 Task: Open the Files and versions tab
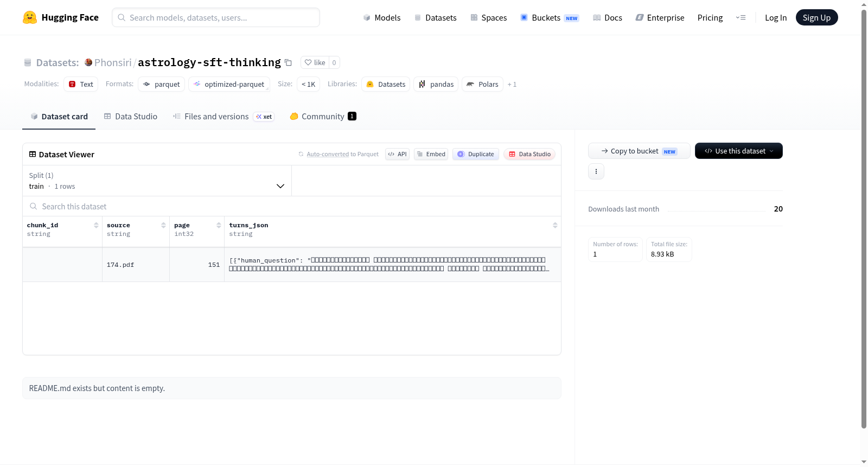[224, 117]
